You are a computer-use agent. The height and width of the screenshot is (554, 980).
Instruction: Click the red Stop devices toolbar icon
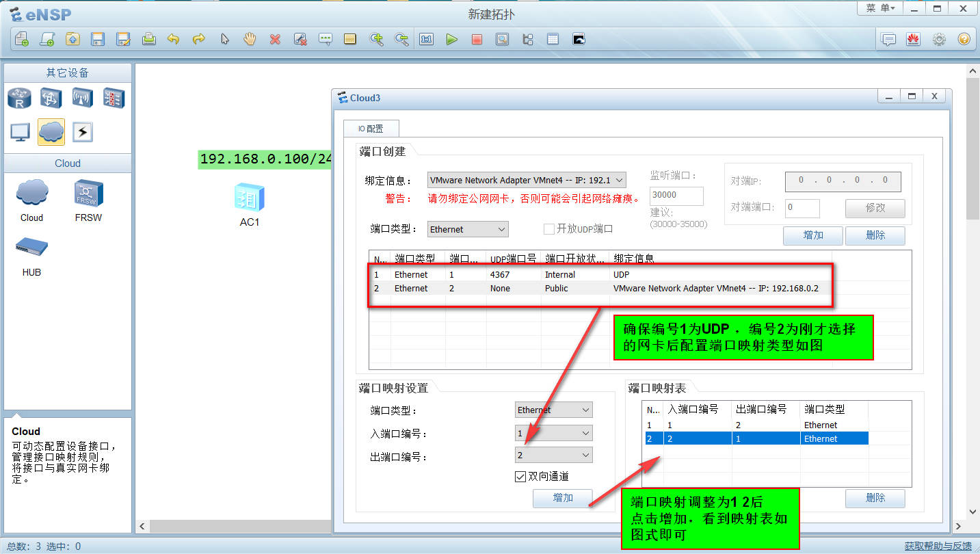(x=477, y=39)
